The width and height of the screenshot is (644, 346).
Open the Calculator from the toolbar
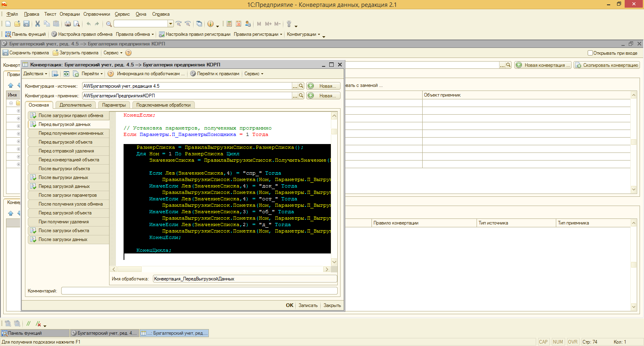click(x=229, y=24)
